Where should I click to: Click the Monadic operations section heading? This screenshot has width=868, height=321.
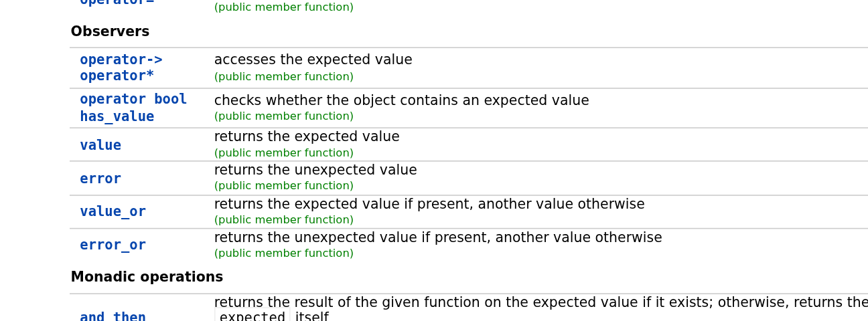click(x=147, y=278)
